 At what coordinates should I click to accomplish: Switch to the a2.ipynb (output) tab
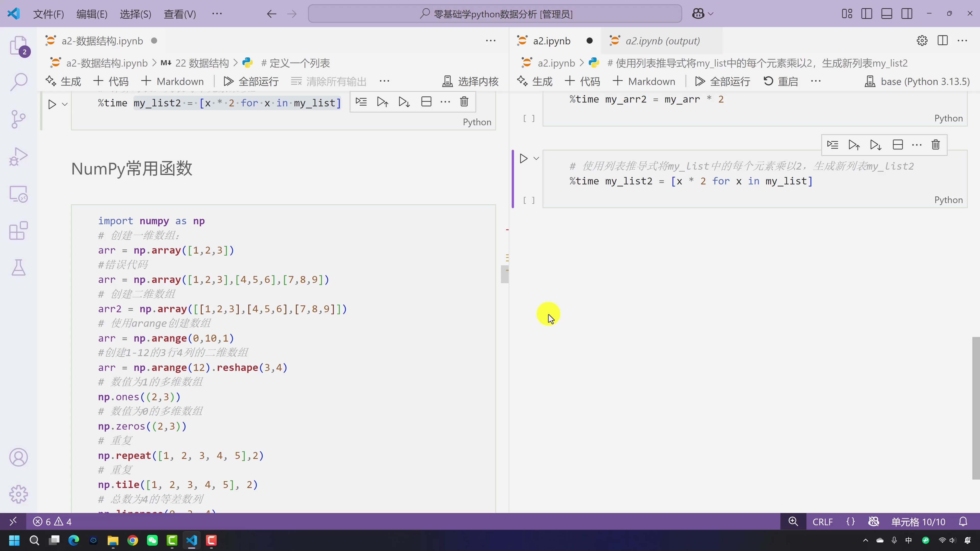(x=662, y=41)
